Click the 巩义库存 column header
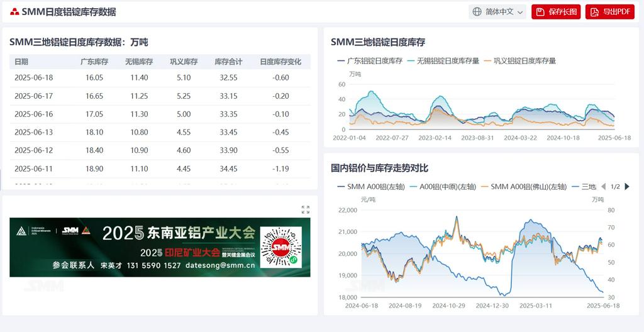 (184, 62)
